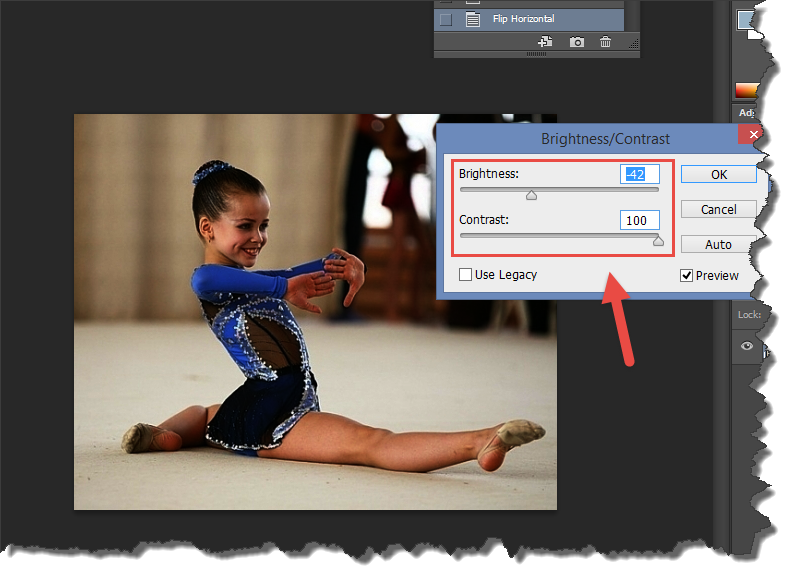Uncheck the Preview checkbox

click(x=686, y=275)
